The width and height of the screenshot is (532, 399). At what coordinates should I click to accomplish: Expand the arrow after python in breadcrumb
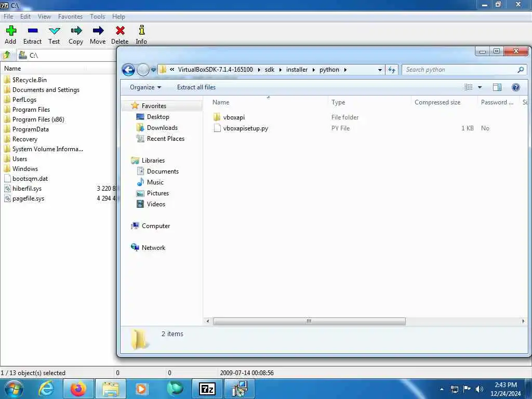coord(345,70)
